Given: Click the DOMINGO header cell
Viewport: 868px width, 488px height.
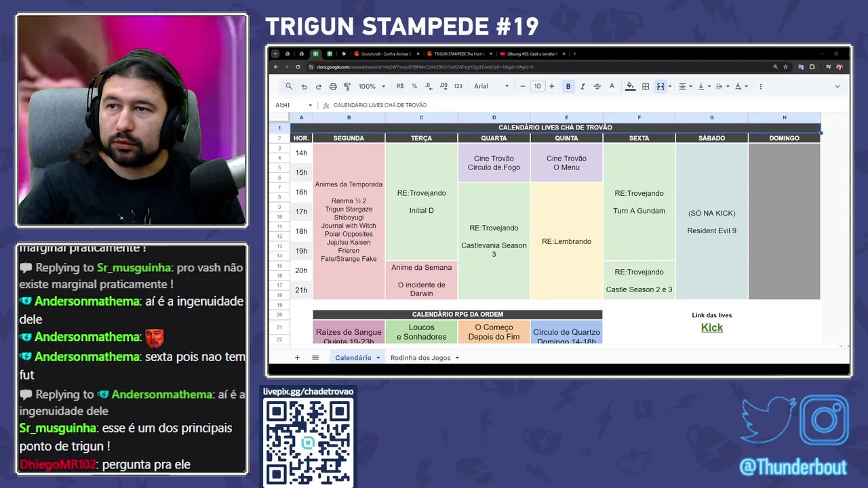Looking at the screenshot, I should point(784,138).
